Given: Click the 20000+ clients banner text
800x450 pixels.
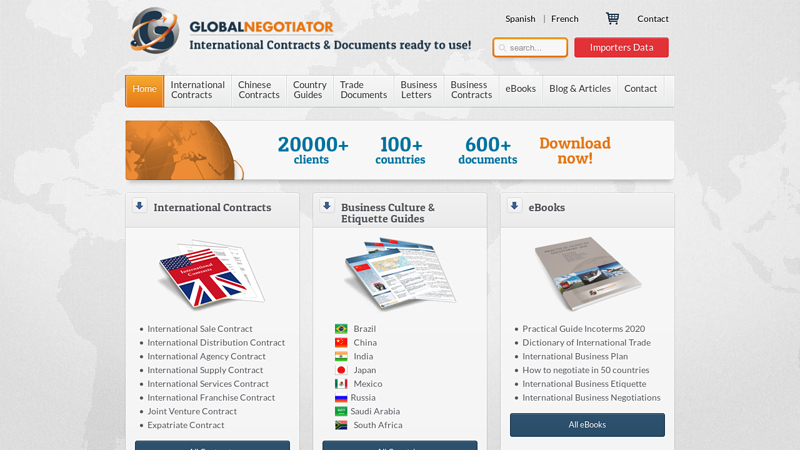Looking at the screenshot, I should (313, 151).
